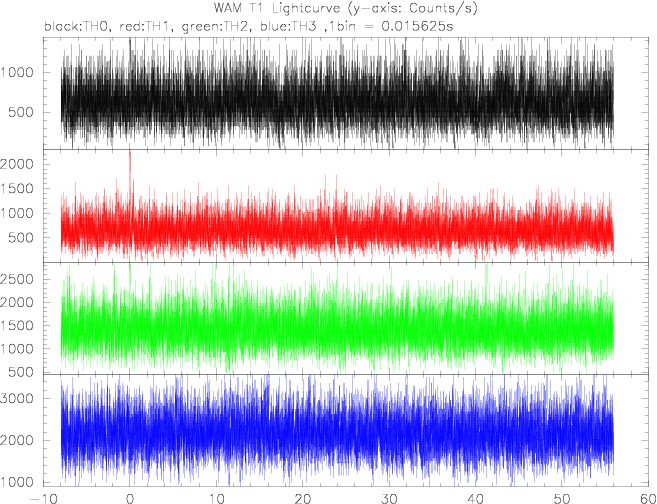Click x-axis label 40
The image size is (657, 504).
click(476, 499)
